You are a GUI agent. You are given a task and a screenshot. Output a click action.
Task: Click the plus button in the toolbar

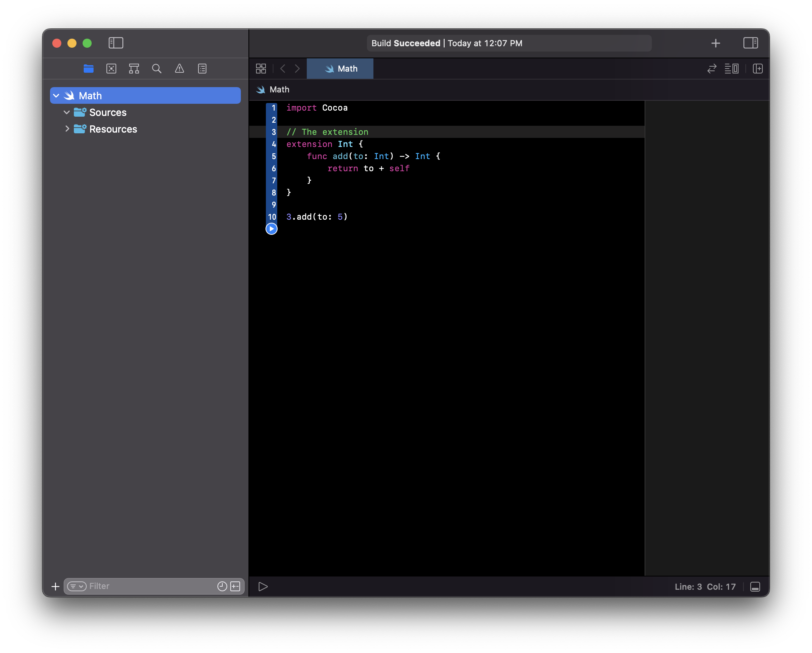(x=716, y=43)
